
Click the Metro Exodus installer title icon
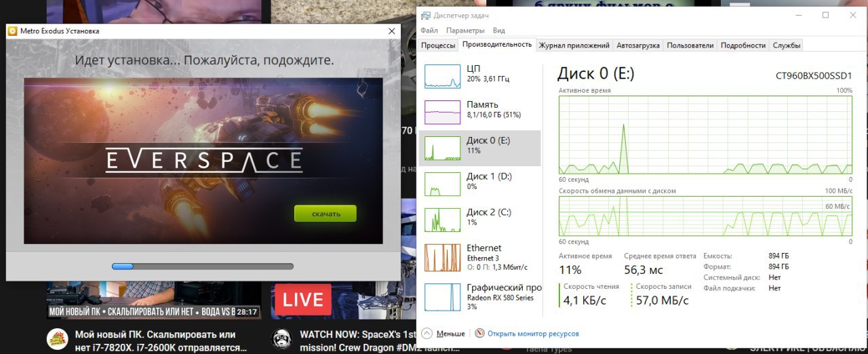click(x=12, y=31)
